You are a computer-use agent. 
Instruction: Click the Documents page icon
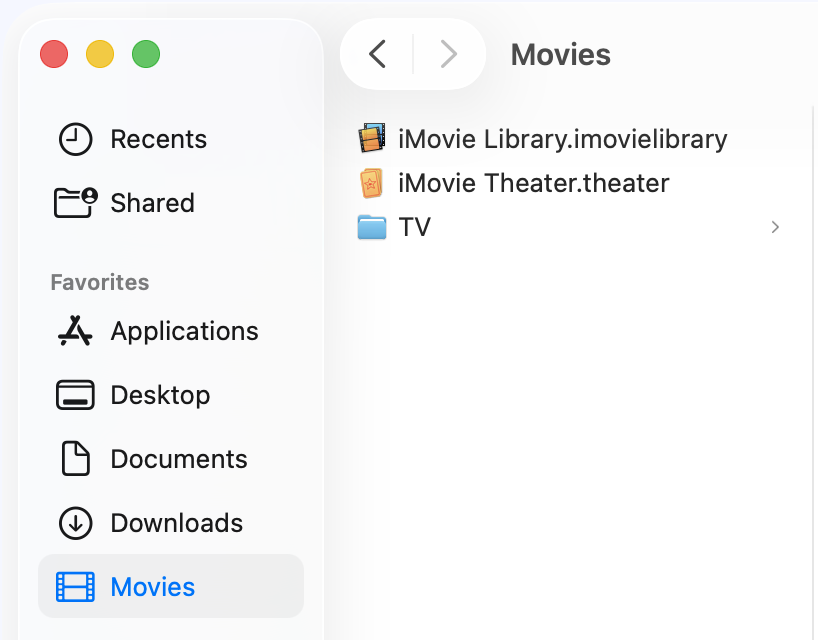coord(75,459)
